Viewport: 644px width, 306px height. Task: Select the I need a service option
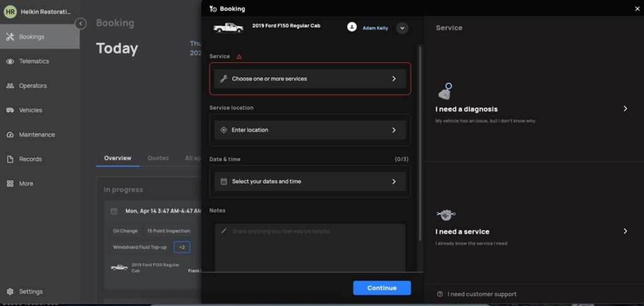(533, 232)
